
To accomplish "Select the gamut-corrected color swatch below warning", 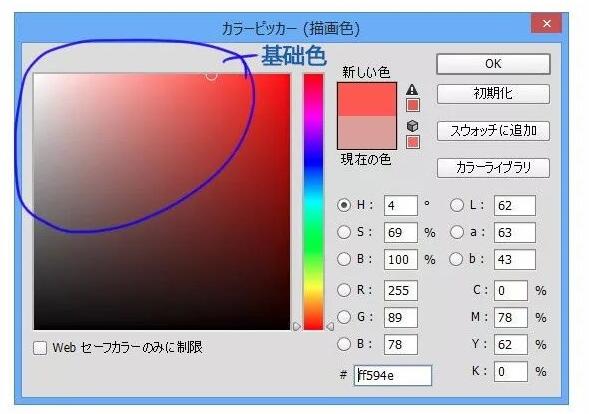I will (413, 105).
